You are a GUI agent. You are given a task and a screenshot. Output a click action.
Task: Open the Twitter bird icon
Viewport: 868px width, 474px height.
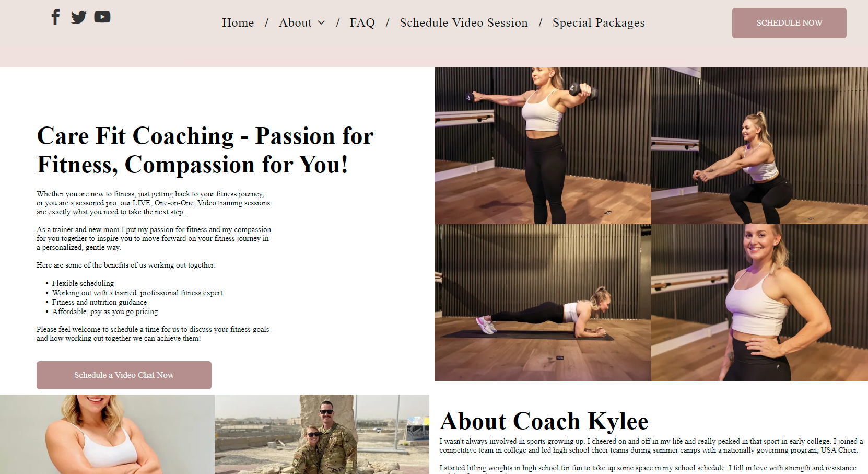pos(78,17)
